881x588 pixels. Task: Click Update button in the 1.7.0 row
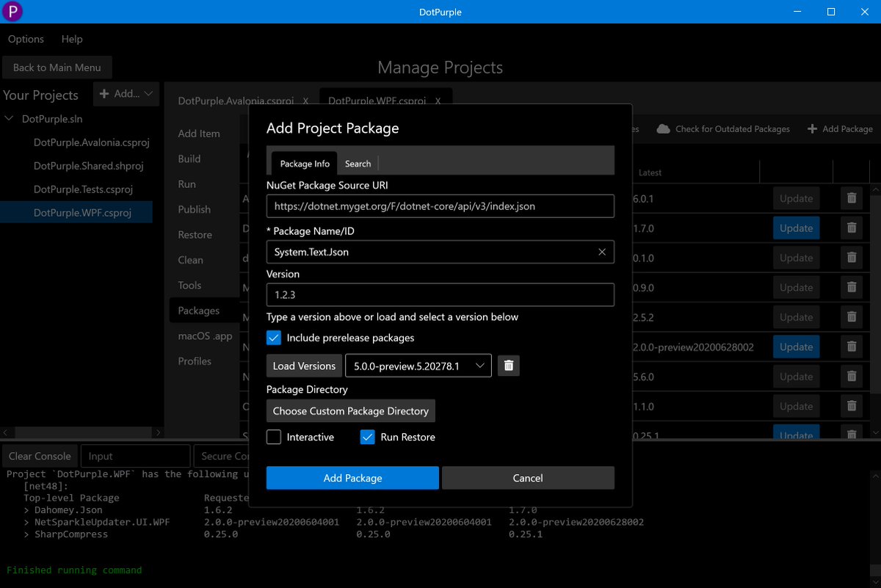point(797,228)
